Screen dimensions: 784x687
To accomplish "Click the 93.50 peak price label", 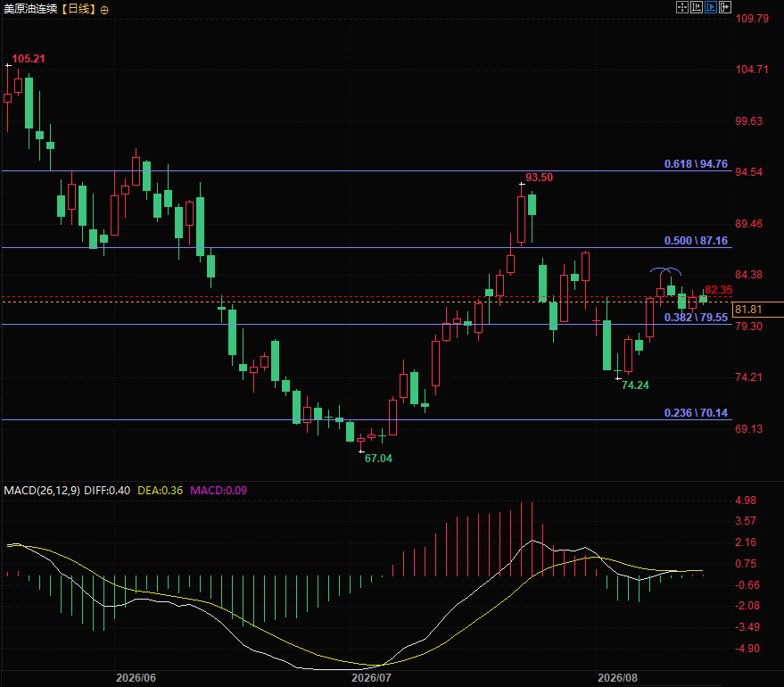I will click(x=539, y=177).
